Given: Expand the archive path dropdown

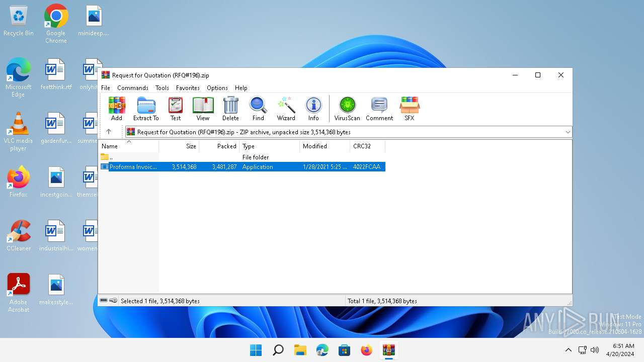Looking at the screenshot, I should point(568,132).
